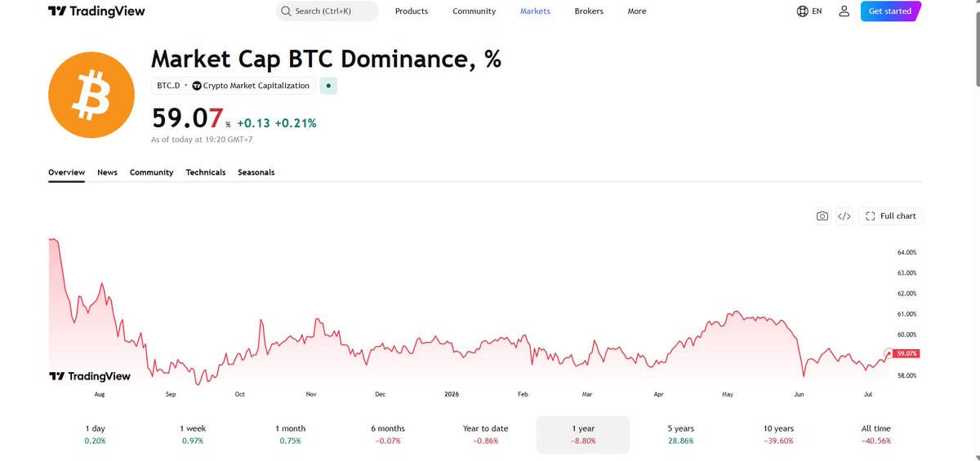Click the globe language icon
This screenshot has width=980, height=461.
coord(802,11)
